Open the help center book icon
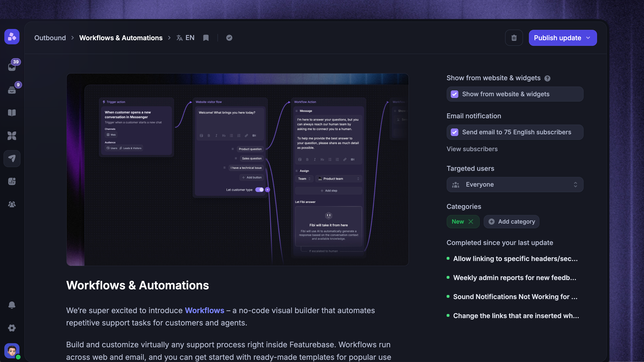 click(12, 113)
